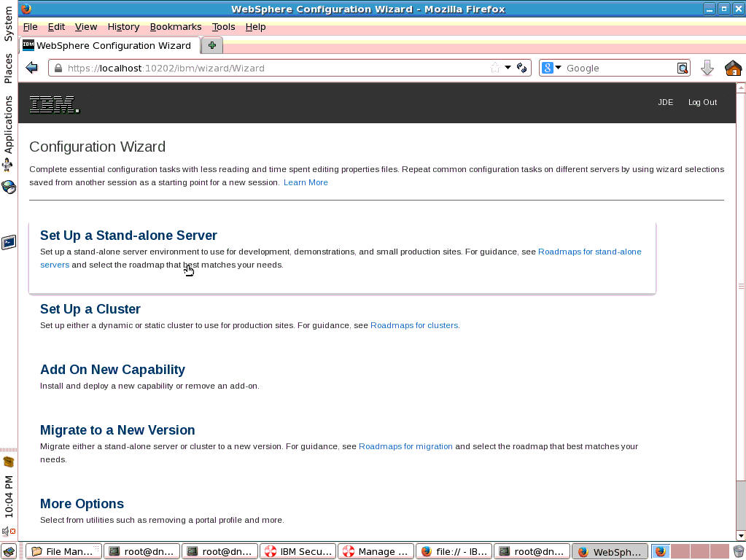
Task: Click the URL address field
Action: (x=276, y=68)
